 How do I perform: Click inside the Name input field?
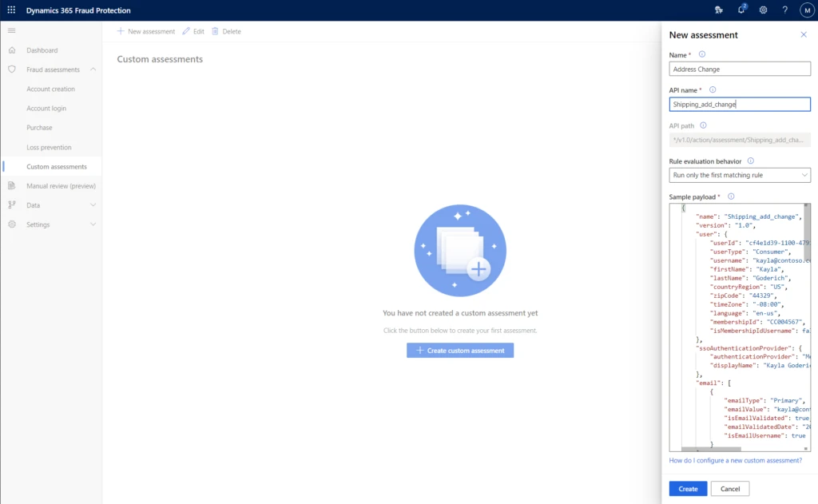coord(739,69)
